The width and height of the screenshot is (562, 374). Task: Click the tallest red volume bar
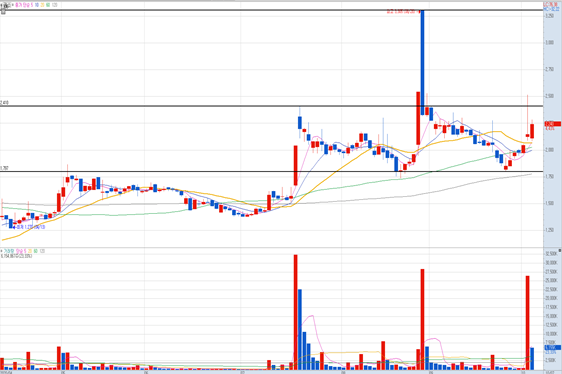click(x=296, y=312)
